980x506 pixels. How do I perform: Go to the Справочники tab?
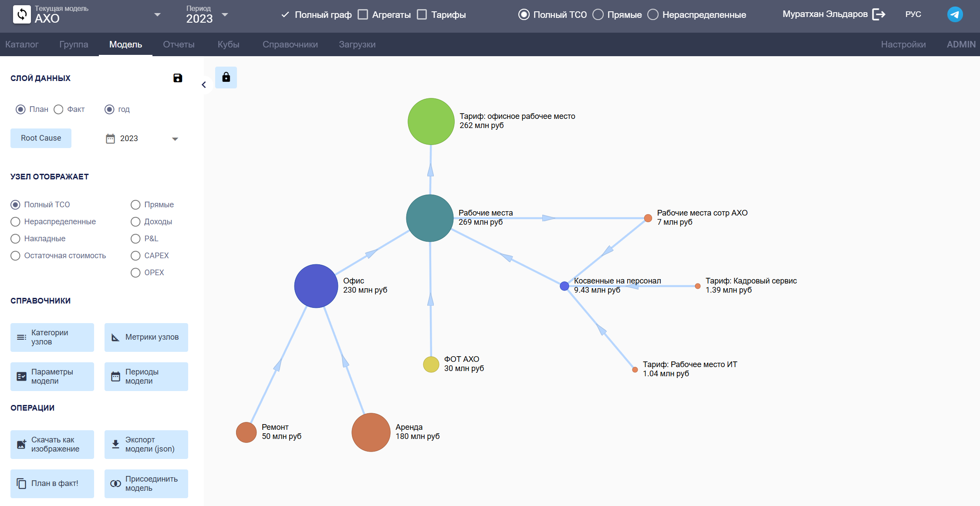pos(290,44)
